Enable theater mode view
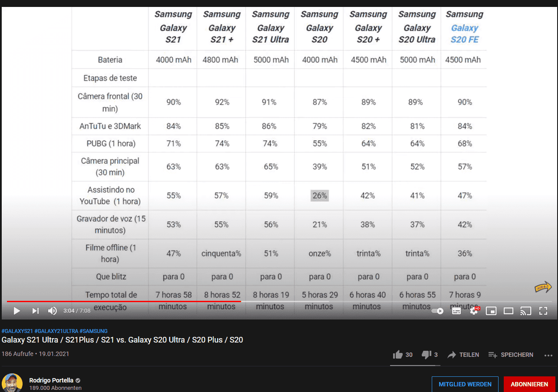 (508, 311)
